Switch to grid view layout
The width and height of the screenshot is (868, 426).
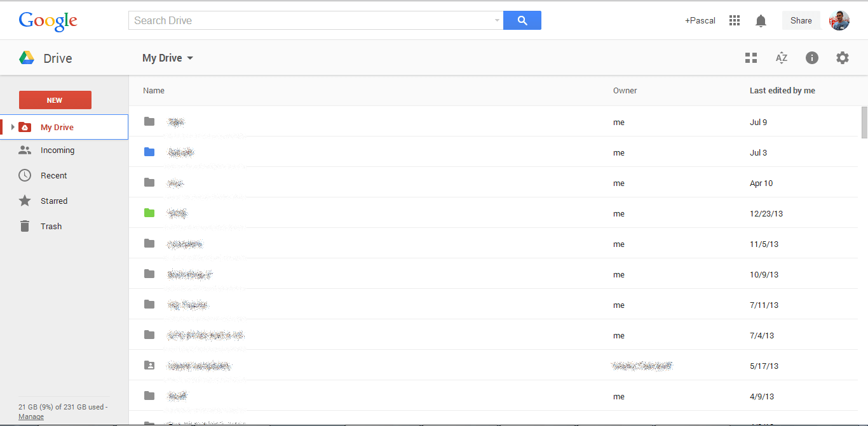(x=751, y=58)
